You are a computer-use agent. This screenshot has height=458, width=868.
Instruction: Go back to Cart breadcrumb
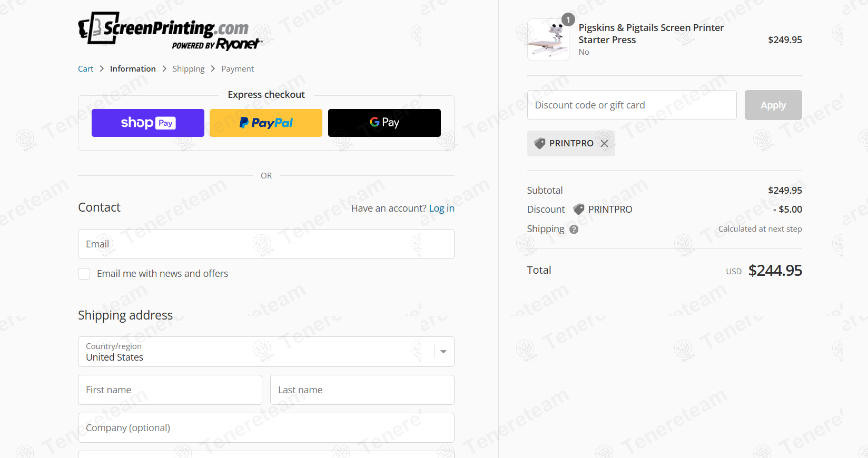[86, 69]
